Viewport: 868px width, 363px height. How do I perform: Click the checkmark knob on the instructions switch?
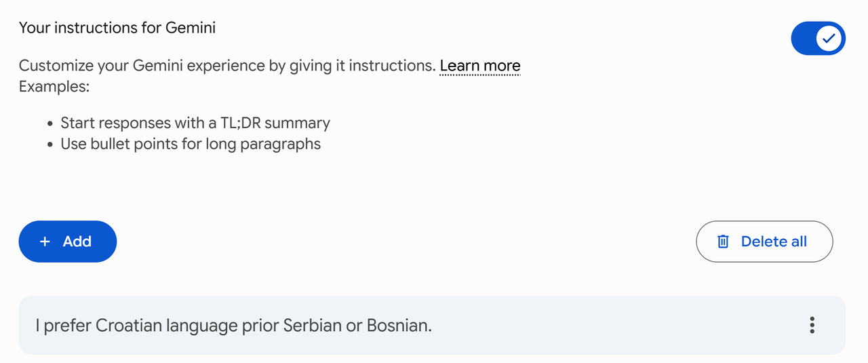[x=828, y=39]
